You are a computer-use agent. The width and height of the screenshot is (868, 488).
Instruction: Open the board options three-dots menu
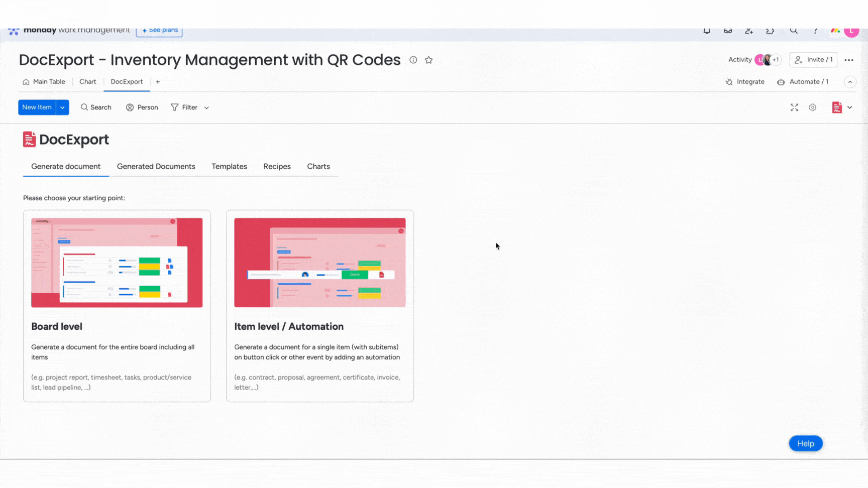849,60
